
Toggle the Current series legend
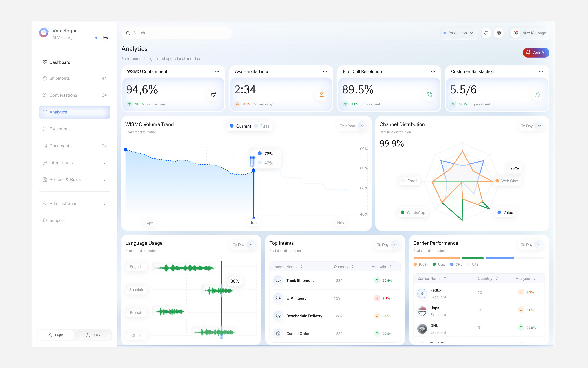[x=240, y=126]
